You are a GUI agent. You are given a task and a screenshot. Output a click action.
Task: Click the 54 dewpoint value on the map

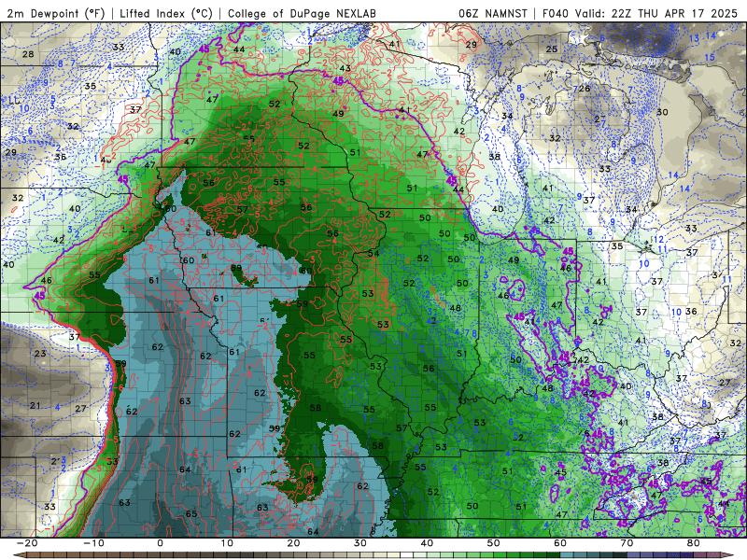point(373,253)
